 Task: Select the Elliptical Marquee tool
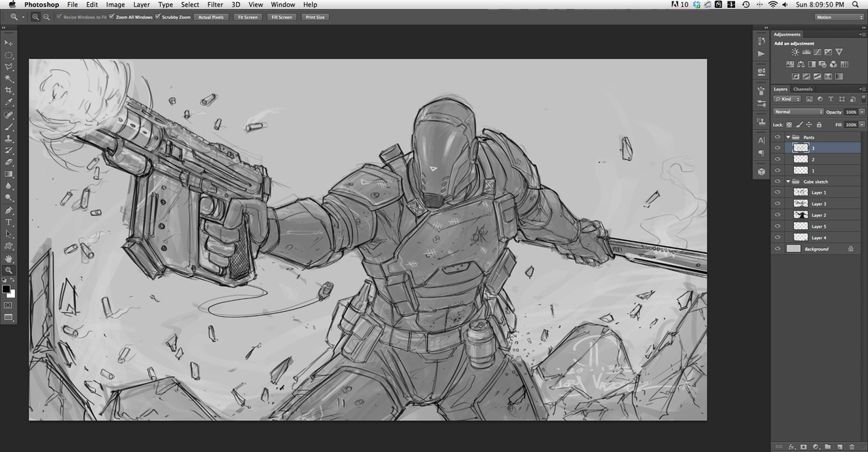click(9, 55)
